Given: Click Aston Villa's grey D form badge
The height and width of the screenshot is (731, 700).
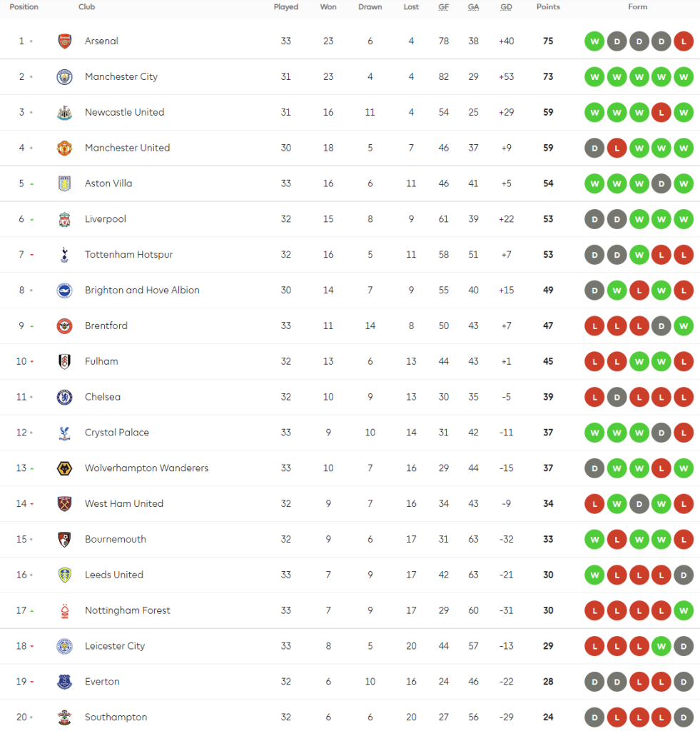Looking at the screenshot, I should pos(661,183).
